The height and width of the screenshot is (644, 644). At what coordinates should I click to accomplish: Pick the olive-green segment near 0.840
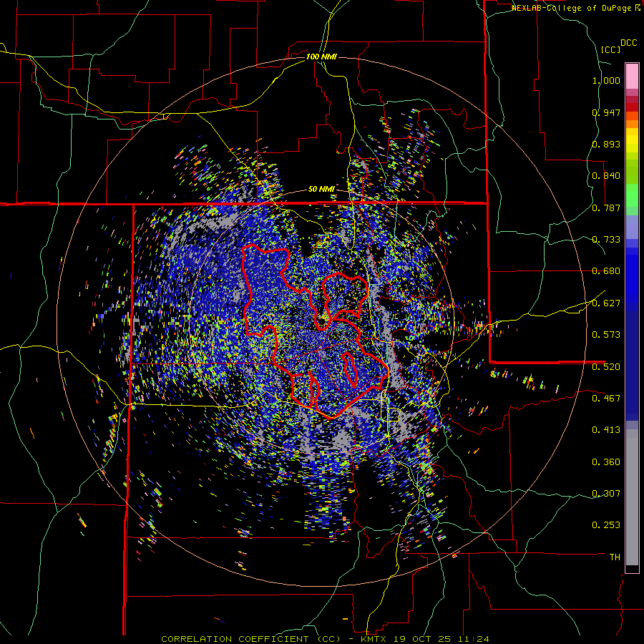tap(632, 171)
